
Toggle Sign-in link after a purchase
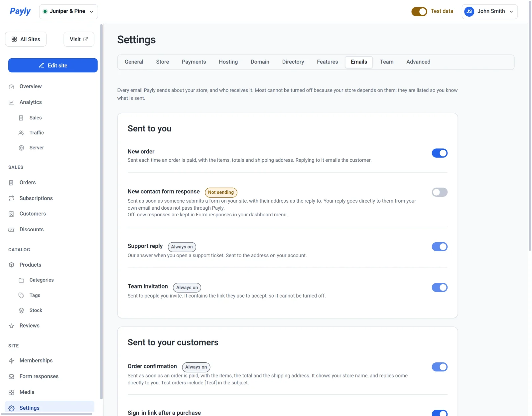[440, 413]
